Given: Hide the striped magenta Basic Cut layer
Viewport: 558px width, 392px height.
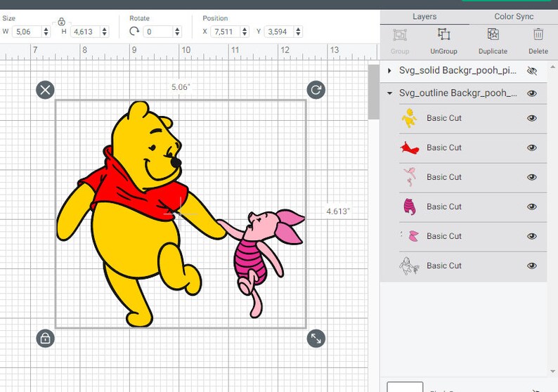Looking at the screenshot, I should (532, 207).
